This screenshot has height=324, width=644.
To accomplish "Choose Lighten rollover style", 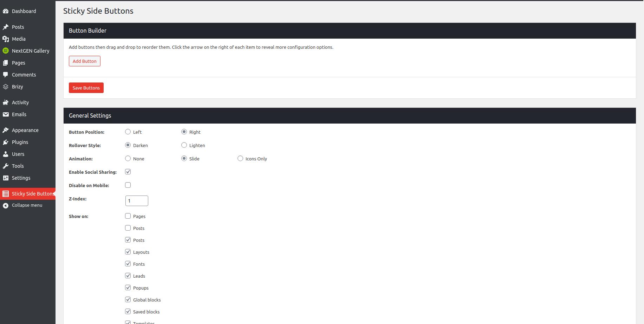I will coord(184,145).
